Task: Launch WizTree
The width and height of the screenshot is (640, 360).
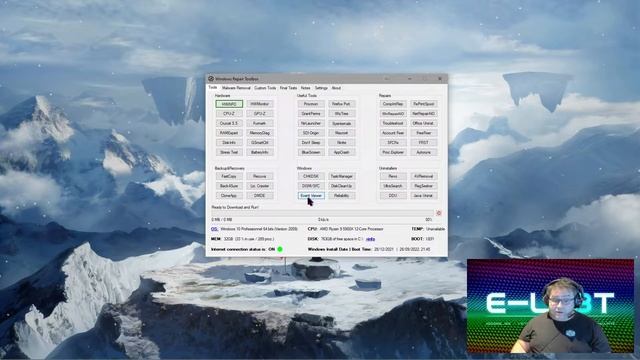Action: (x=342, y=113)
